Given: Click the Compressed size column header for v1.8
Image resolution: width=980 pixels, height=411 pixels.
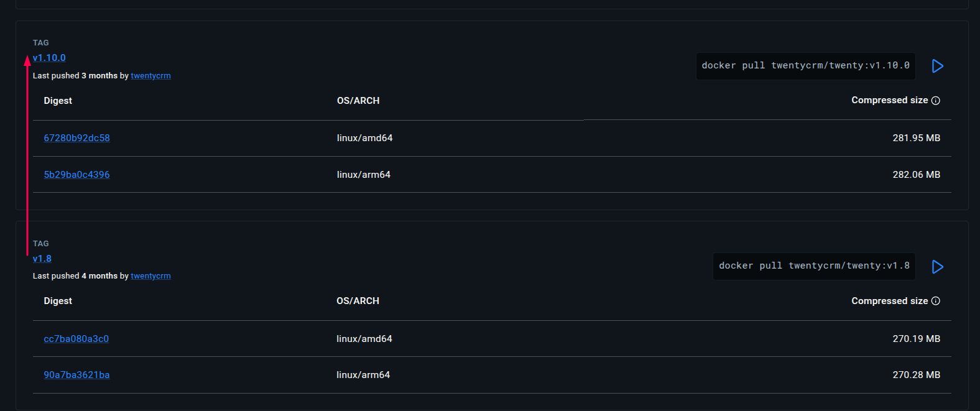Looking at the screenshot, I should 889,300.
